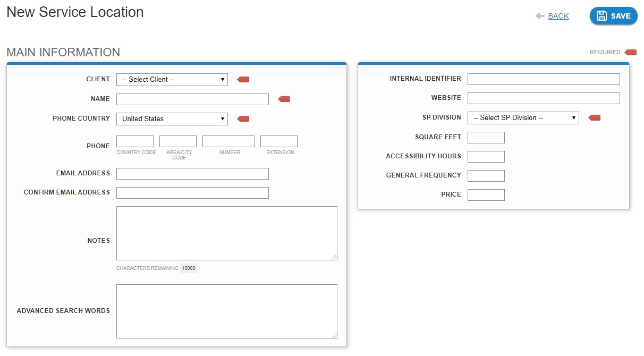
Task: Click inside the Name input field
Action: tap(192, 99)
